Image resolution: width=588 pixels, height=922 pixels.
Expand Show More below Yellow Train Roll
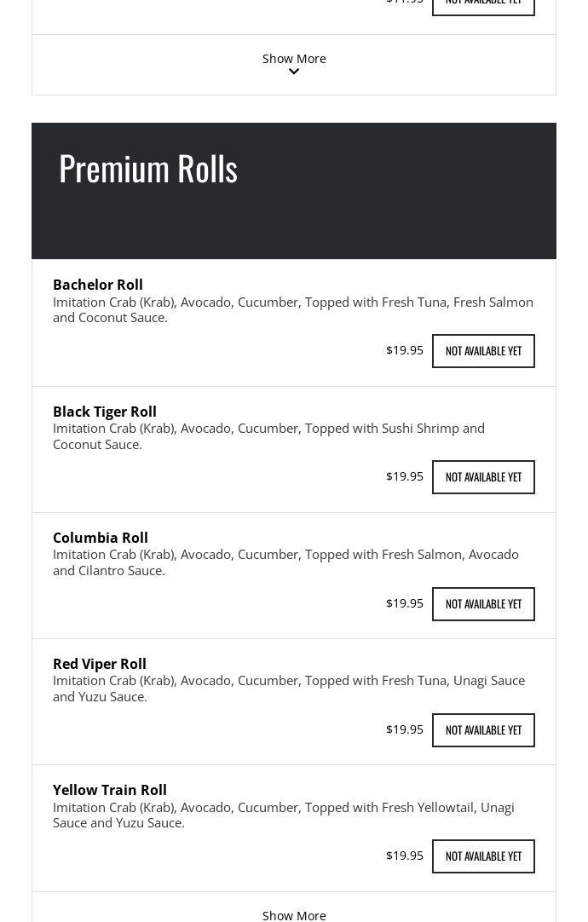pos(294,914)
